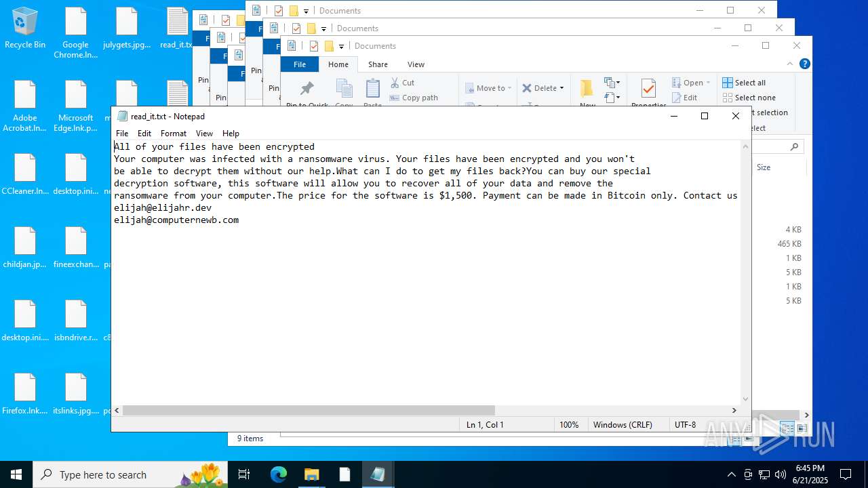Show hidden tray icons chevron

coord(731,474)
